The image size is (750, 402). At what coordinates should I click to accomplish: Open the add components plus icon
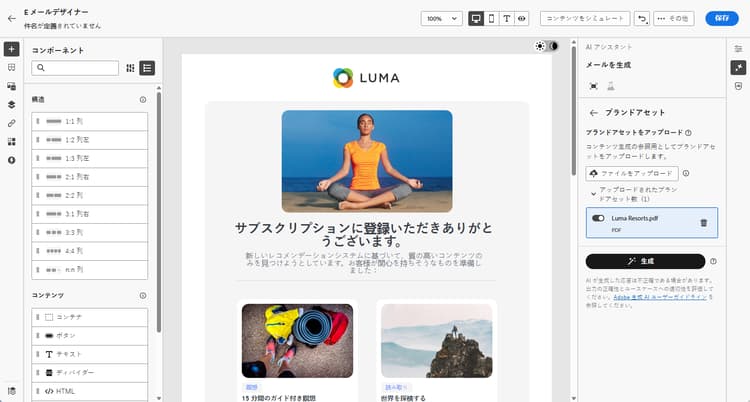pos(11,49)
